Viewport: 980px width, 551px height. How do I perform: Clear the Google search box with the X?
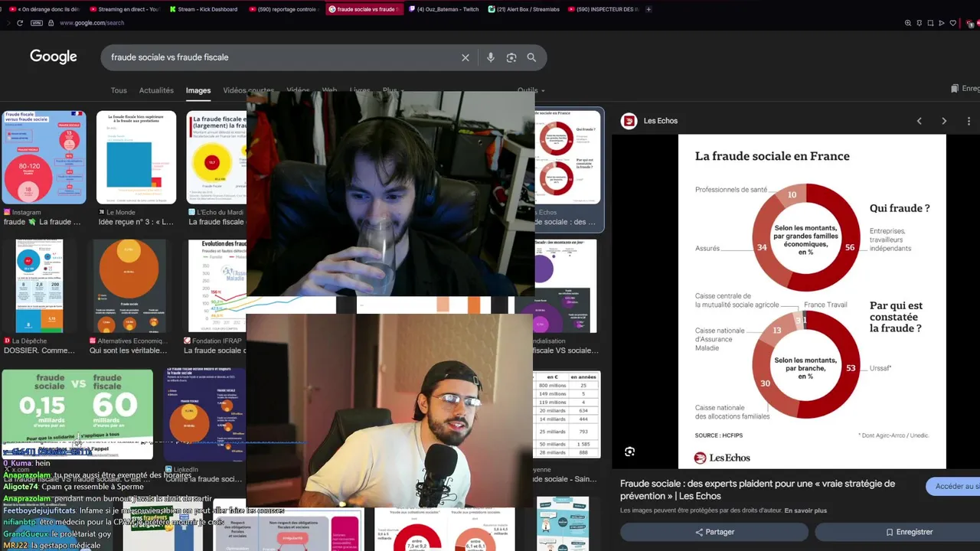465,57
